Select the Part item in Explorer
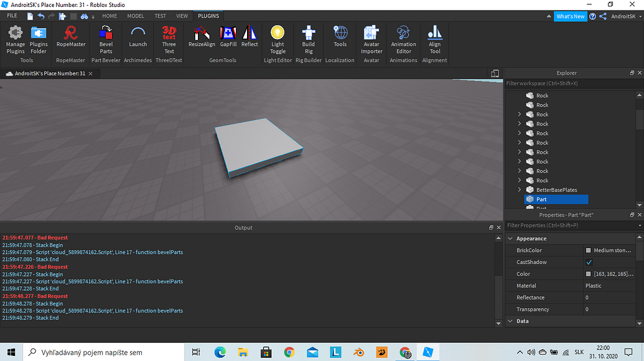The image size is (644, 361). point(556,199)
